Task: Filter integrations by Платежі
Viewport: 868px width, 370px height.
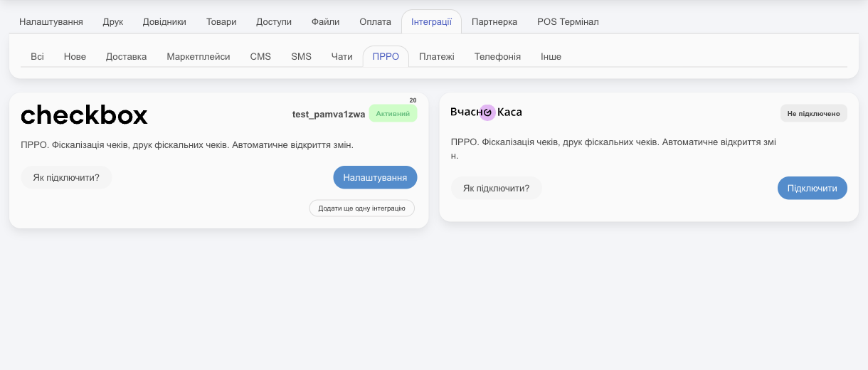Action: click(x=437, y=57)
